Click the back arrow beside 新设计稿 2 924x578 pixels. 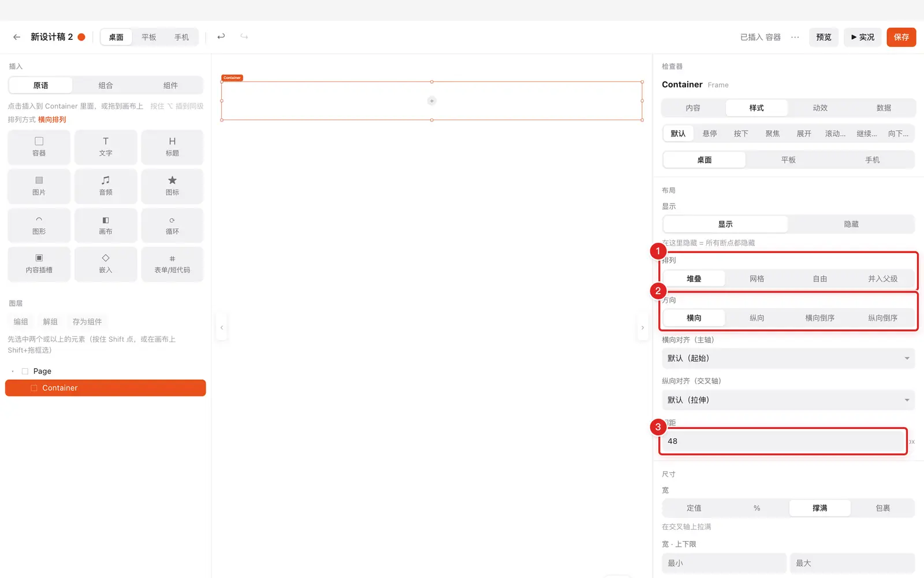(17, 37)
